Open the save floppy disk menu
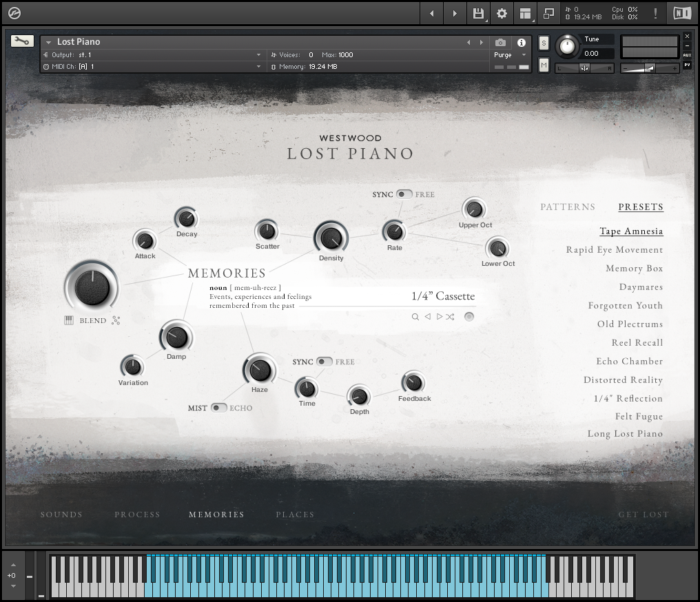 478,13
